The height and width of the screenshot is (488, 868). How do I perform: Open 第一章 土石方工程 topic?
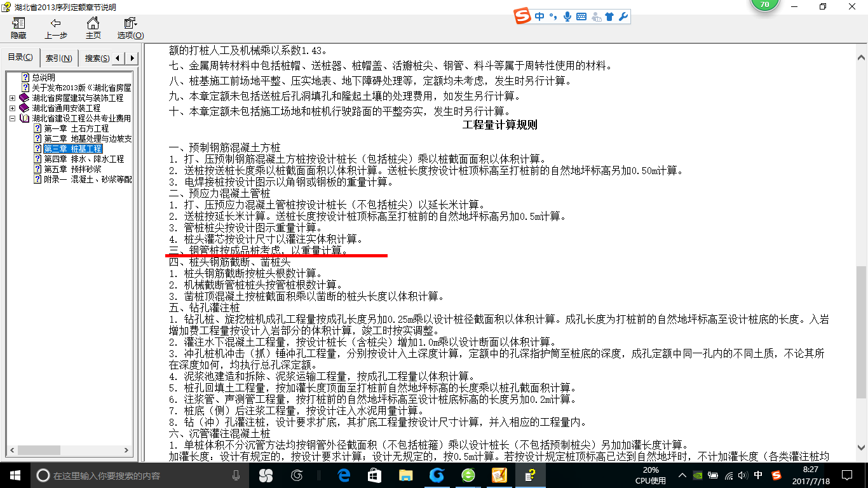tap(76, 128)
